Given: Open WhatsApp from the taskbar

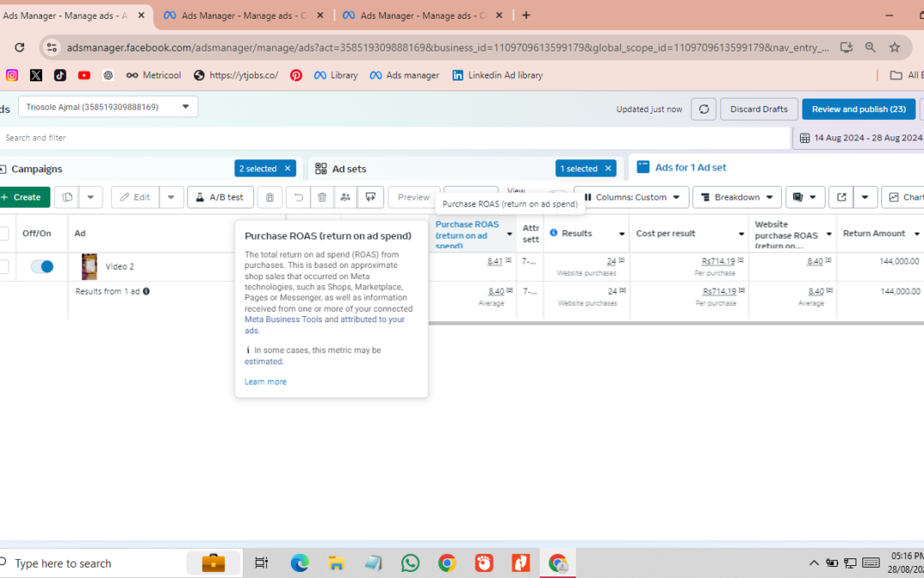Looking at the screenshot, I should click(x=410, y=563).
